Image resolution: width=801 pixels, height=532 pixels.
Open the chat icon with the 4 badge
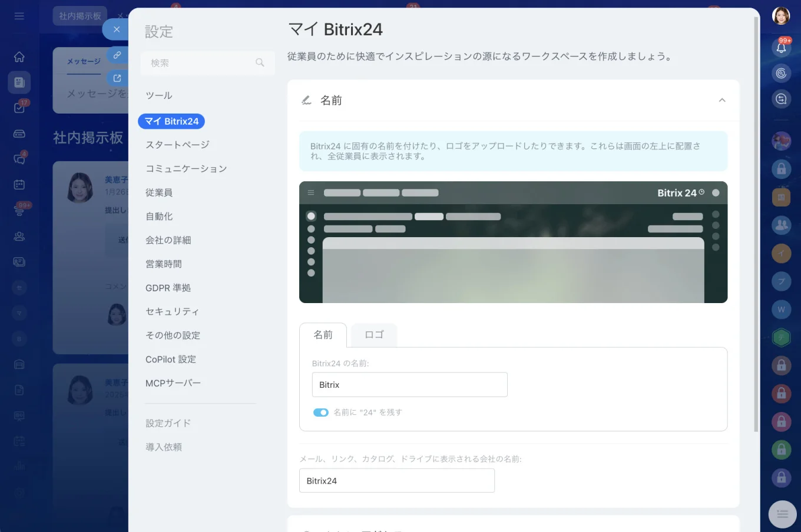[x=19, y=159]
